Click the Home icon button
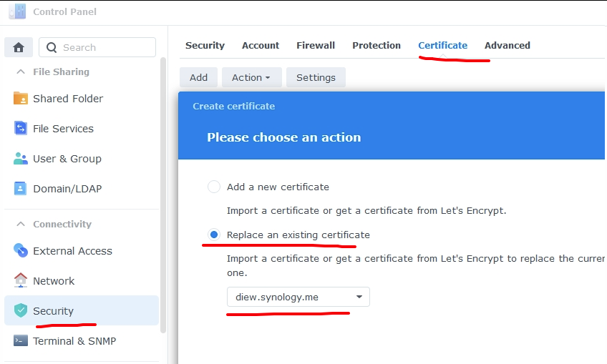Viewport: 607px width, 364px height. click(19, 47)
